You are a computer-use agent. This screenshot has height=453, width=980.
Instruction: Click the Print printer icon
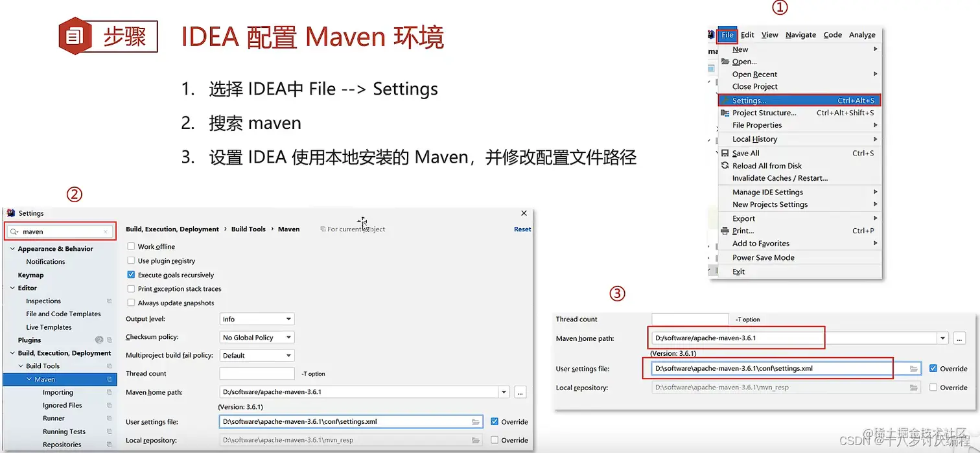(725, 231)
